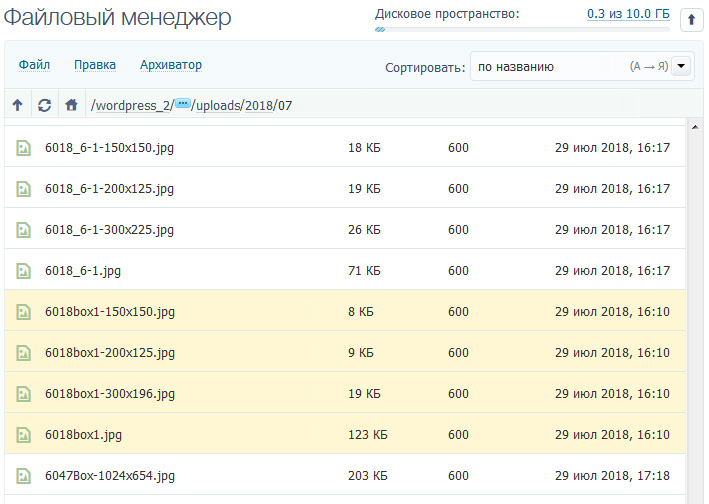Screen dimensions: 709x504
Task: Click the upload arrow button at top right
Action: pyautogui.click(x=691, y=20)
